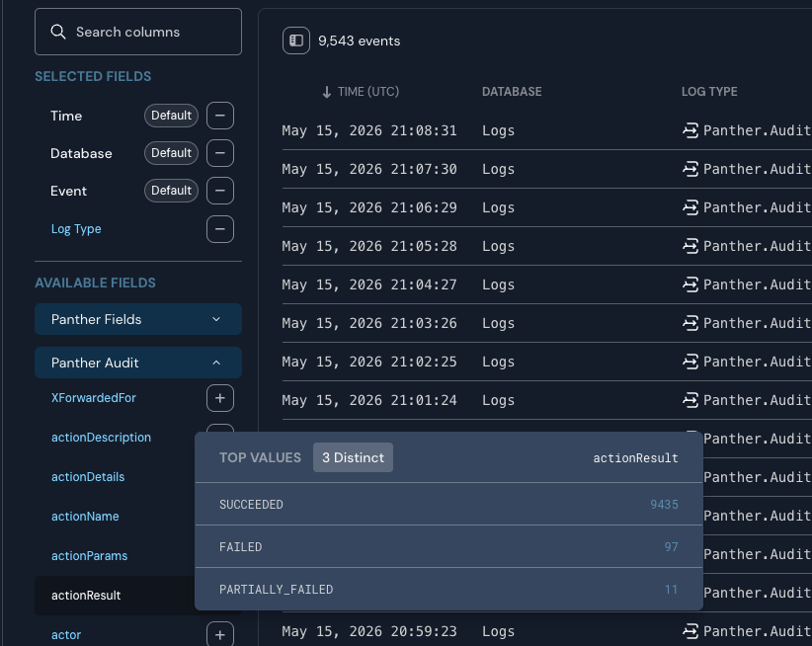Click the LOG TYPE column header
The image size is (812, 646).
[x=709, y=92]
